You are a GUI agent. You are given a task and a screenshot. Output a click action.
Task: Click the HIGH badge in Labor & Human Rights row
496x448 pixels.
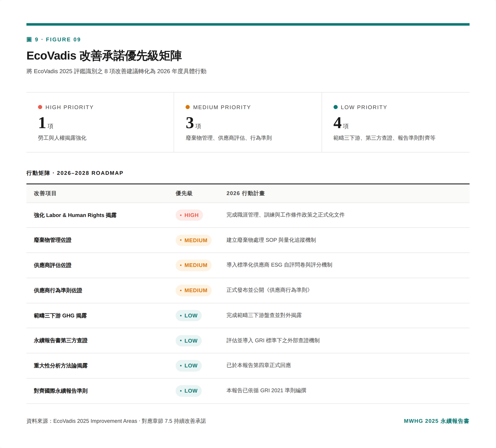pyautogui.click(x=189, y=215)
